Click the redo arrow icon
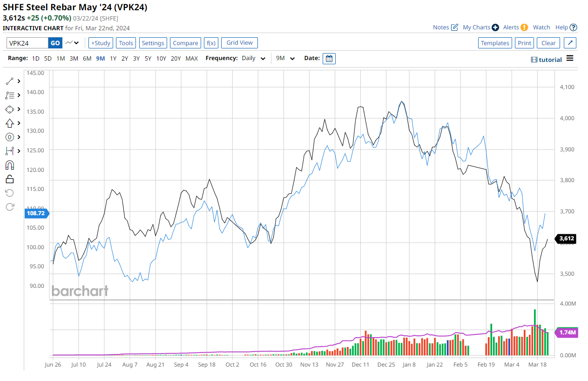Viewport: 588px width, 381px height. pos(10,207)
